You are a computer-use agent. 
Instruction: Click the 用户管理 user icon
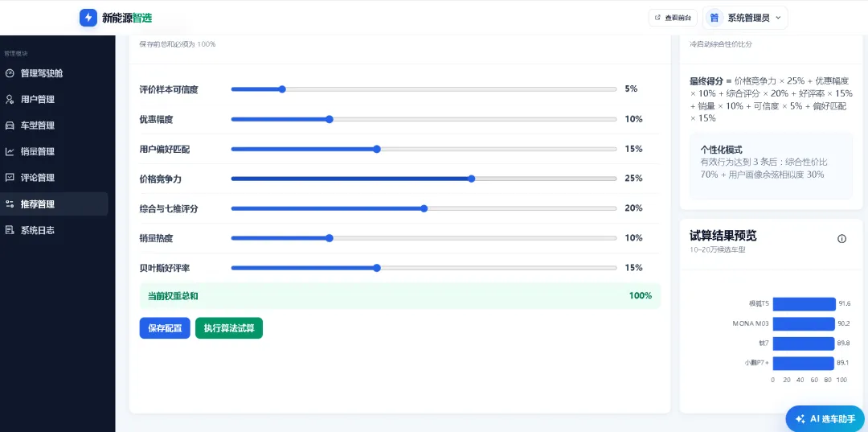point(10,99)
